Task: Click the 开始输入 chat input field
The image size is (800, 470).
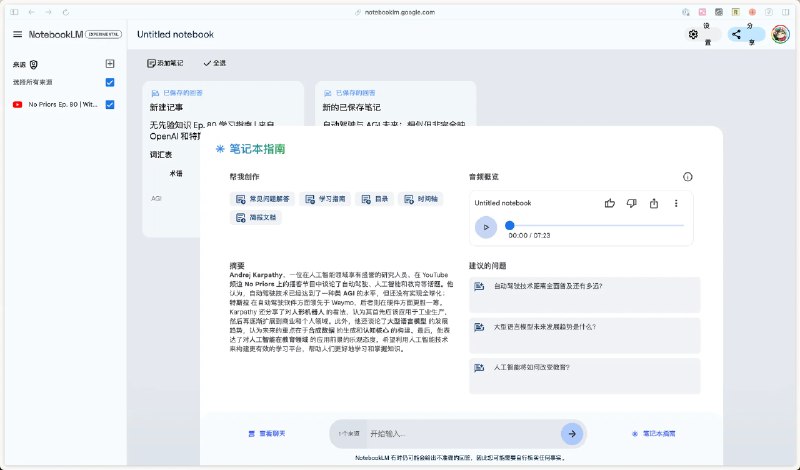Action: (x=462, y=434)
